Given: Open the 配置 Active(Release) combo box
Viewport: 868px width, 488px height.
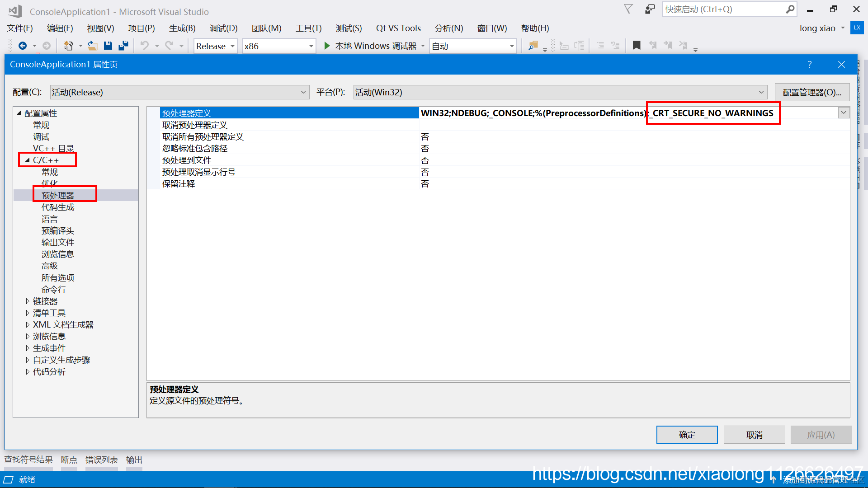Looking at the screenshot, I should pyautogui.click(x=179, y=92).
